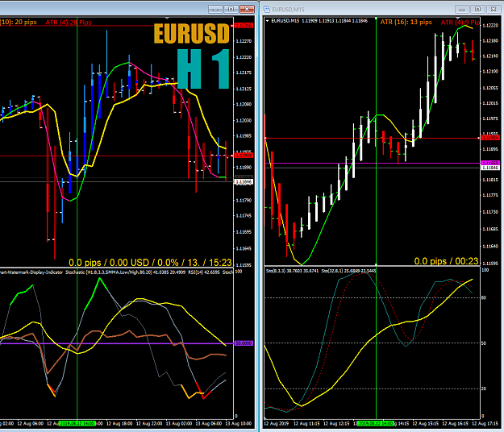
Task: Click '12 Aug 16:15' on M15 time axis
Action: (x=455, y=424)
